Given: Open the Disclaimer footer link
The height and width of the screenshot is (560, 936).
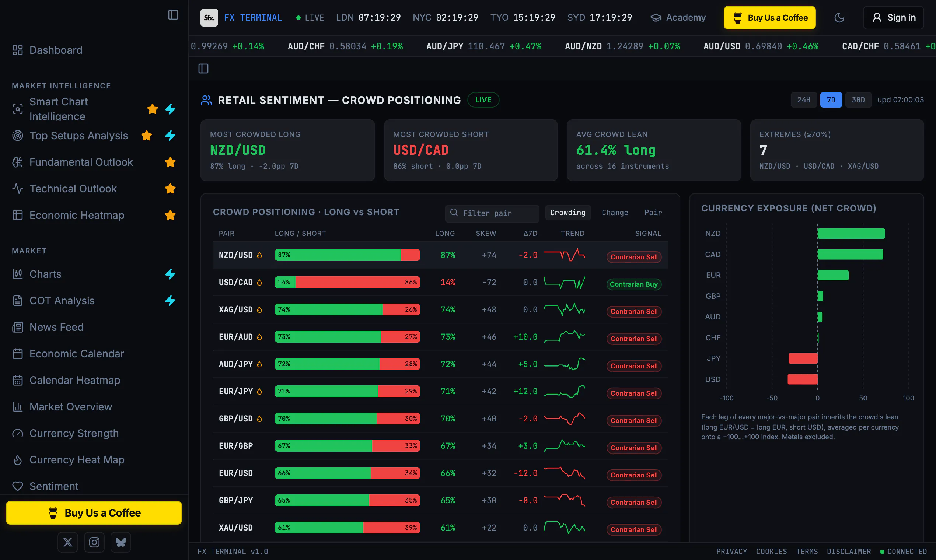Looking at the screenshot, I should pos(849,551).
